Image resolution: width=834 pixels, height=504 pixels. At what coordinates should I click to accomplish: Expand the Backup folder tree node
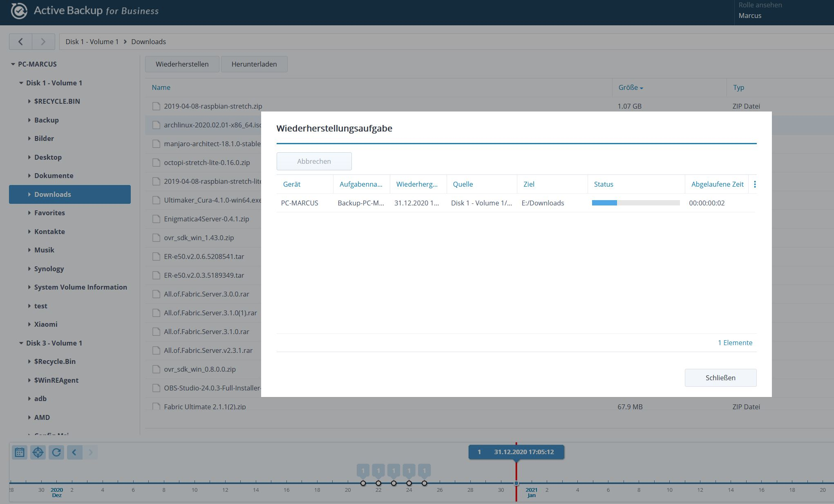[29, 120]
